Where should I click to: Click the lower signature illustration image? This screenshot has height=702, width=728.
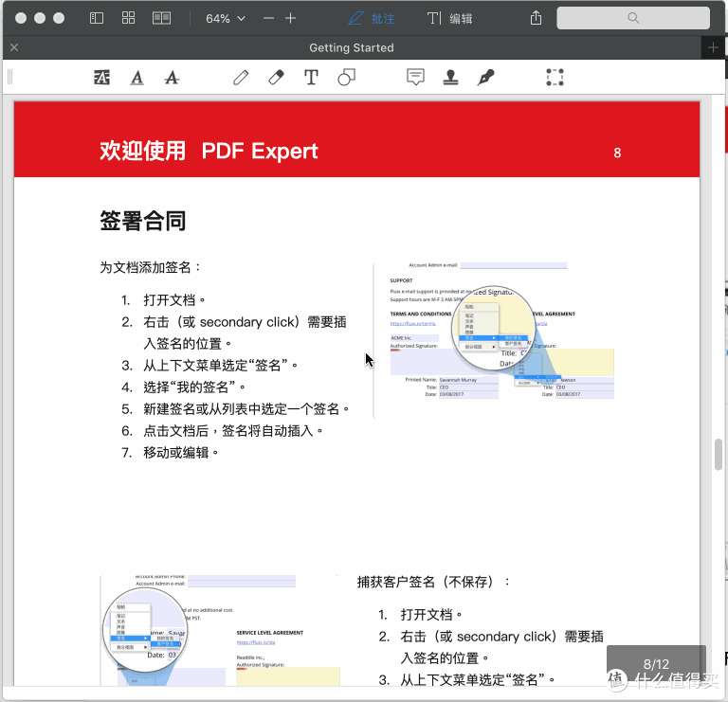(220, 631)
